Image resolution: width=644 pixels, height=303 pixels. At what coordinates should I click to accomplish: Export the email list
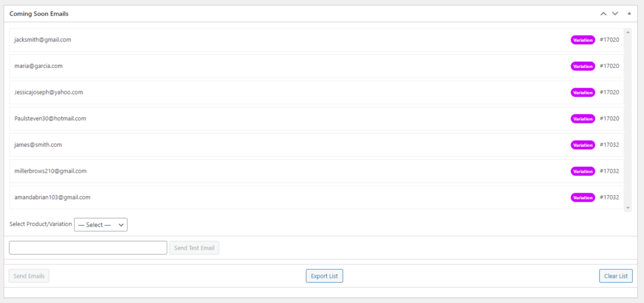[325, 276]
